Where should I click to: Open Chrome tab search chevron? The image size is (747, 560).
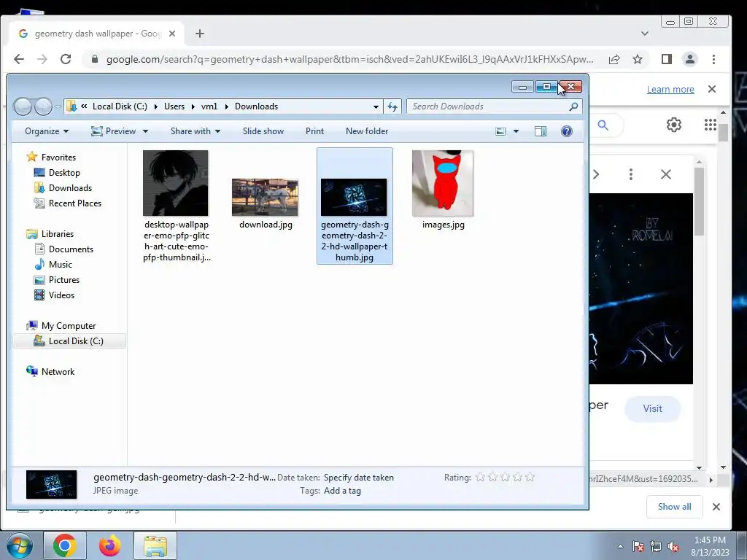point(645,34)
